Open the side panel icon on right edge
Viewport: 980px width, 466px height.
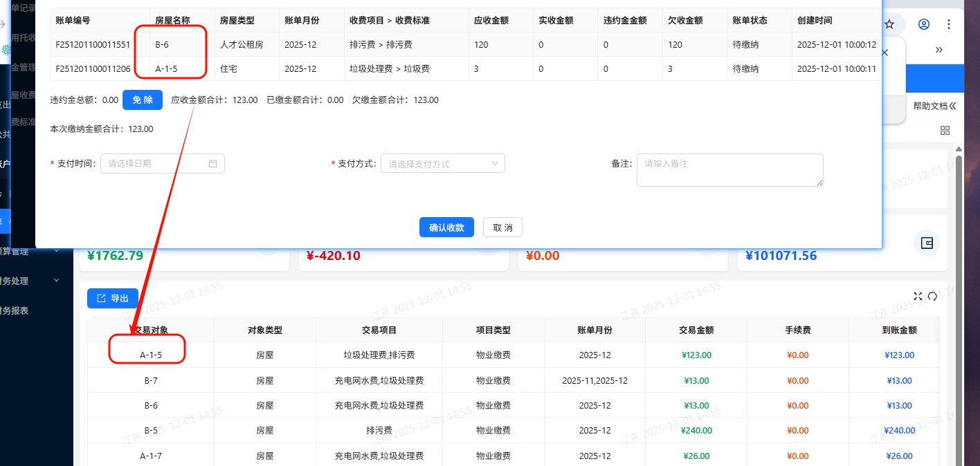coord(926,243)
